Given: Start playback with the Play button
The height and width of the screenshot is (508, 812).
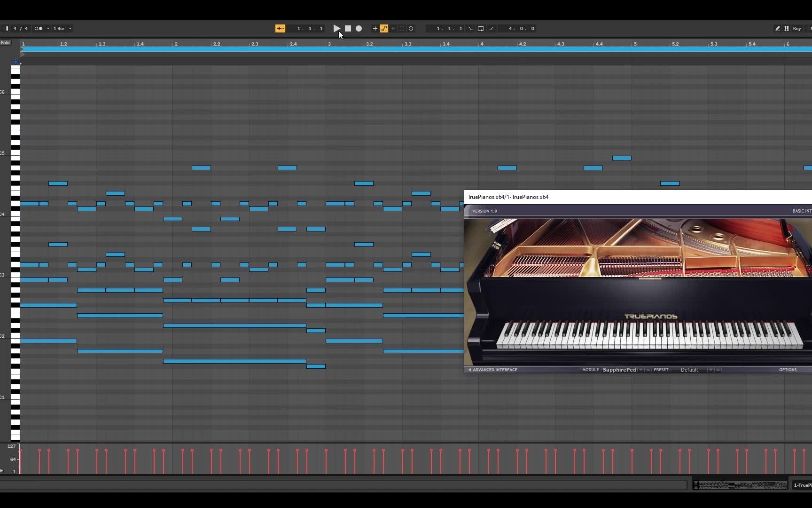Looking at the screenshot, I should point(337,28).
